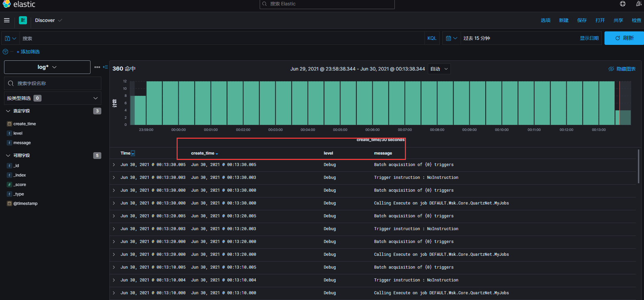Click the first Calling Execute on job message

click(x=441, y=203)
